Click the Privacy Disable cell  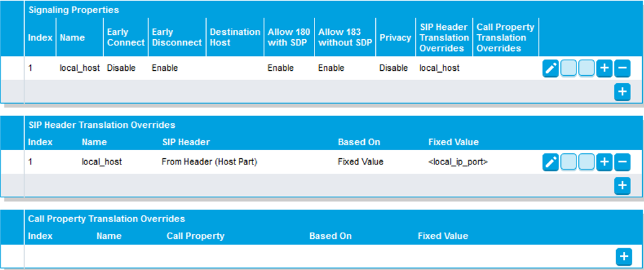[x=393, y=68]
